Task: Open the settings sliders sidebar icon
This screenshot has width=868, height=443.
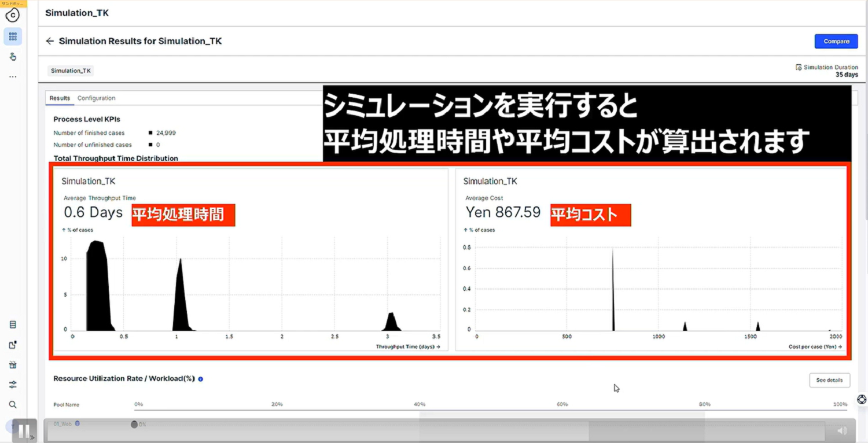Action: coord(13,385)
